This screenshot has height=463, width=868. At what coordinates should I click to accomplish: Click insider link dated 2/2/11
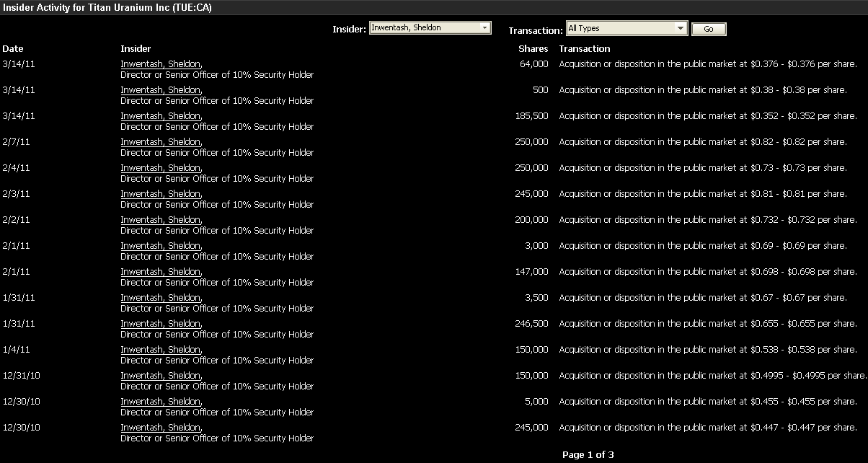160,220
